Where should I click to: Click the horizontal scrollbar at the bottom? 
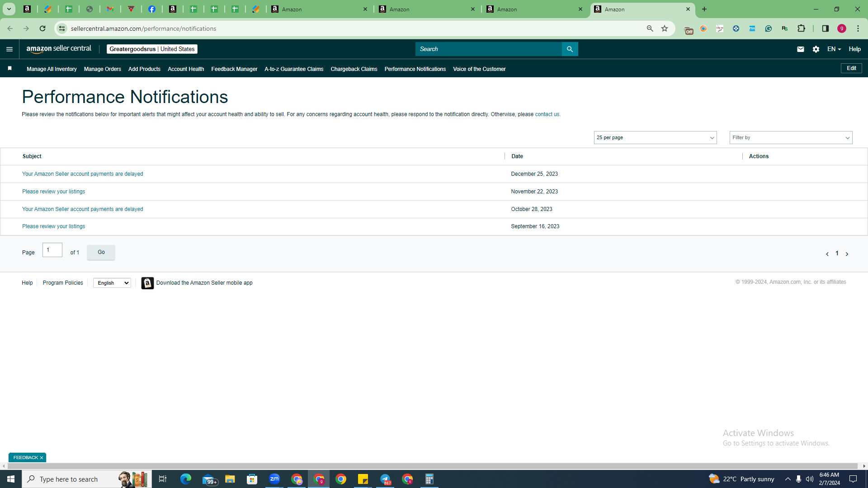[x=432, y=466]
